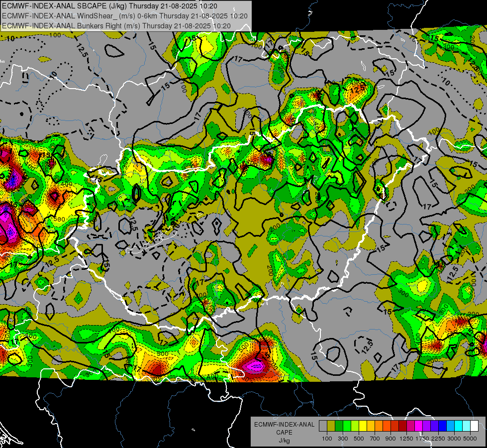Choose the pure yellow swatch after 500

pos(363,426)
